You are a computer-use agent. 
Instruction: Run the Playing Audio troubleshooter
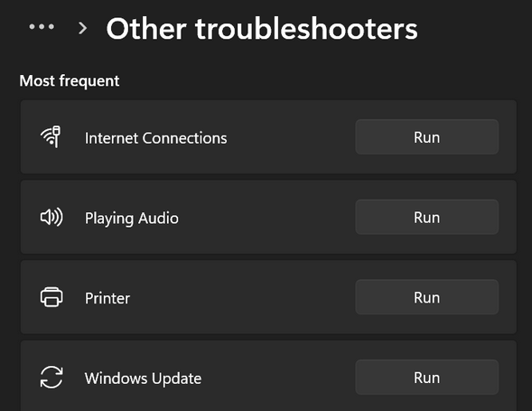coord(427,217)
